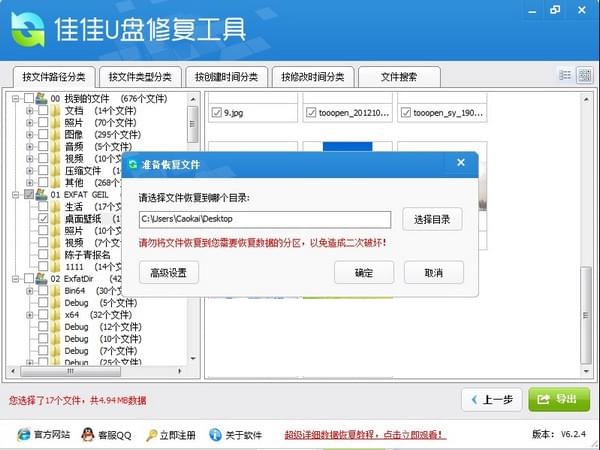Click the green 导出 button
This screenshot has width=600, height=450.
click(x=559, y=400)
